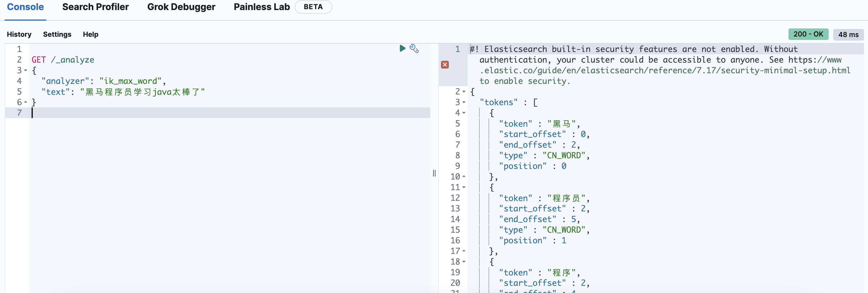Open console Settings
The height and width of the screenshot is (293, 868).
[x=57, y=34]
